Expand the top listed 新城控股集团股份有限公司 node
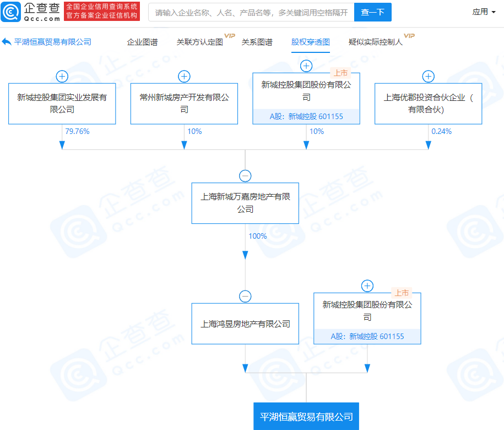504x430 pixels. click(x=306, y=66)
